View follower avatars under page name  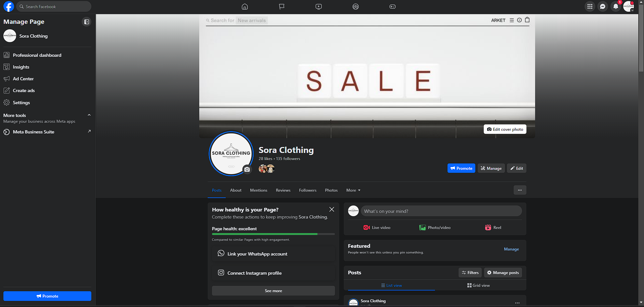pyautogui.click(x=266, y=168)
